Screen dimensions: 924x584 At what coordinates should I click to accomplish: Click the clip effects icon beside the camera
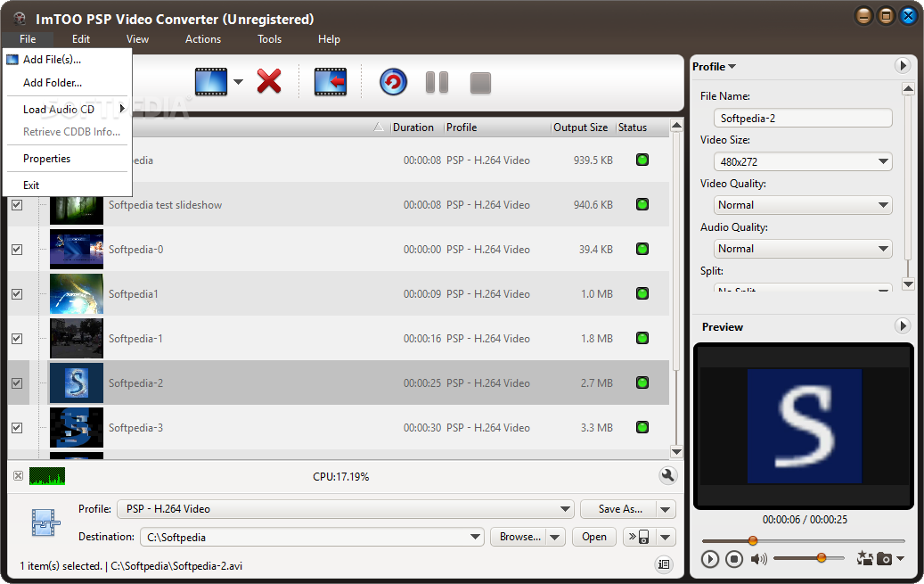tap(864, 558)
